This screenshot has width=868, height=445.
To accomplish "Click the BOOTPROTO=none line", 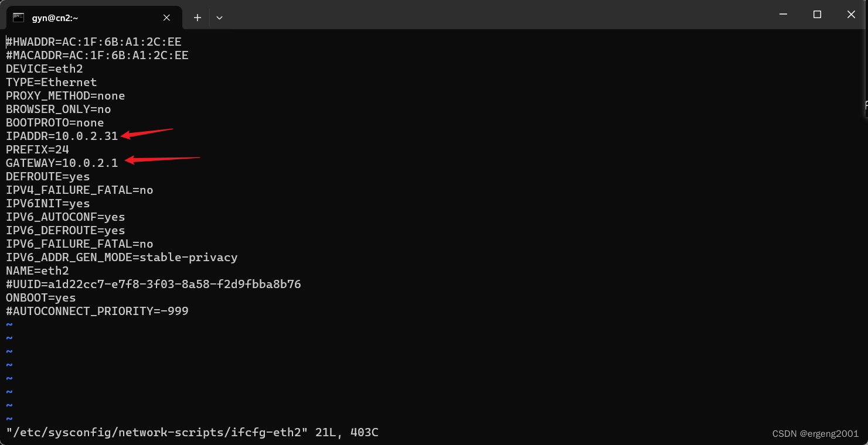I will point(55,122).
